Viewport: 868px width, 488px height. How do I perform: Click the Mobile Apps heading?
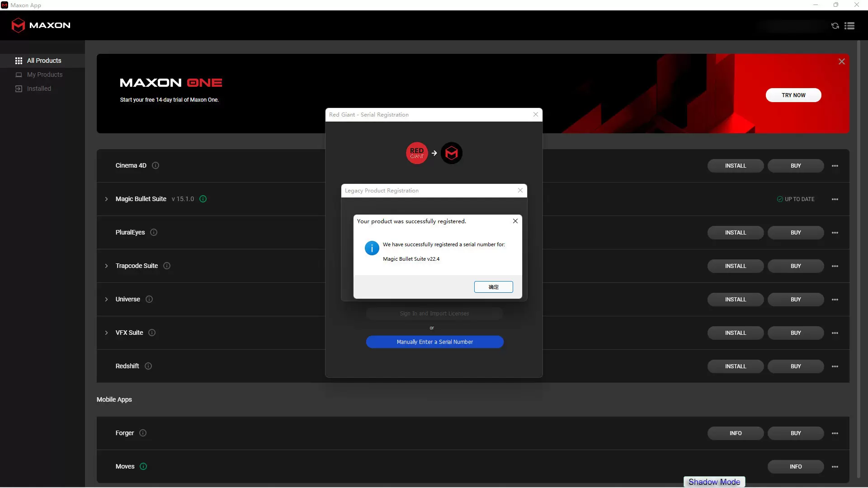[x=114, y=399]
